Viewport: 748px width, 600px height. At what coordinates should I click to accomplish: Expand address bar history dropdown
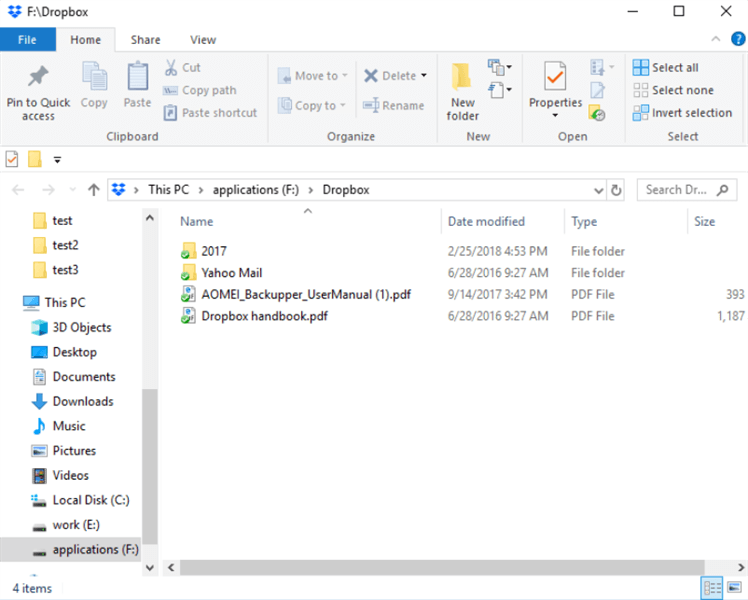[599, 190]
